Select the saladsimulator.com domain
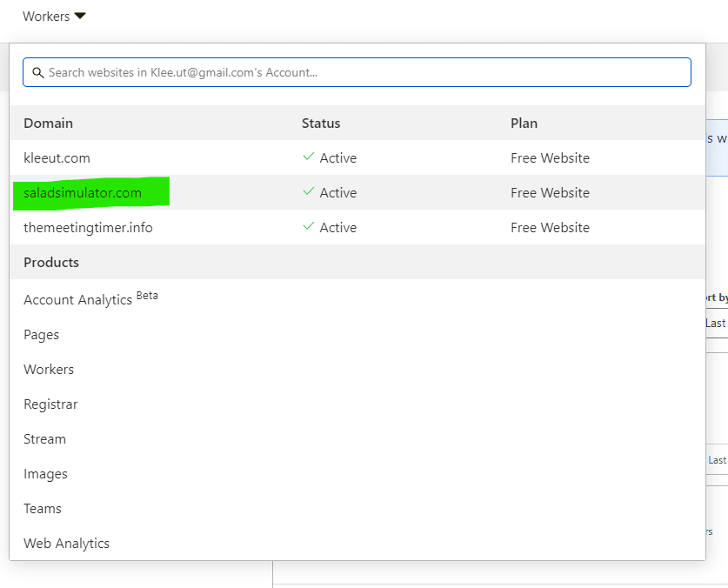728x588 pixels. click(83, 193)
